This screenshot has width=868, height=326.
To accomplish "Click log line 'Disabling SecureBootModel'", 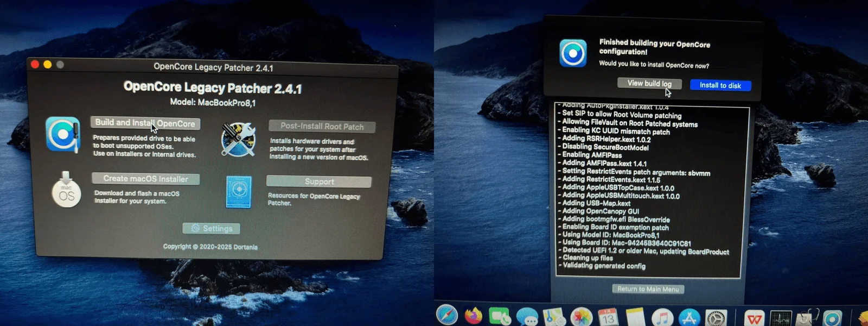I will tap(605, 147).
